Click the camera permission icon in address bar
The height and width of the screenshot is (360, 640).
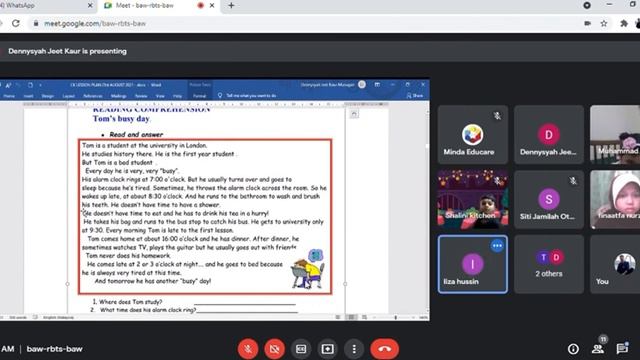[587, 24]
